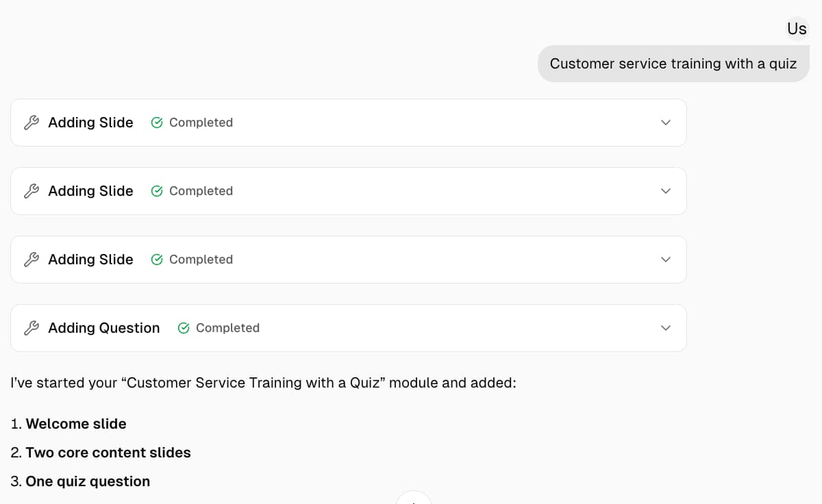
Task: Click the "Adding Question" label text
Action: point(103,328)
